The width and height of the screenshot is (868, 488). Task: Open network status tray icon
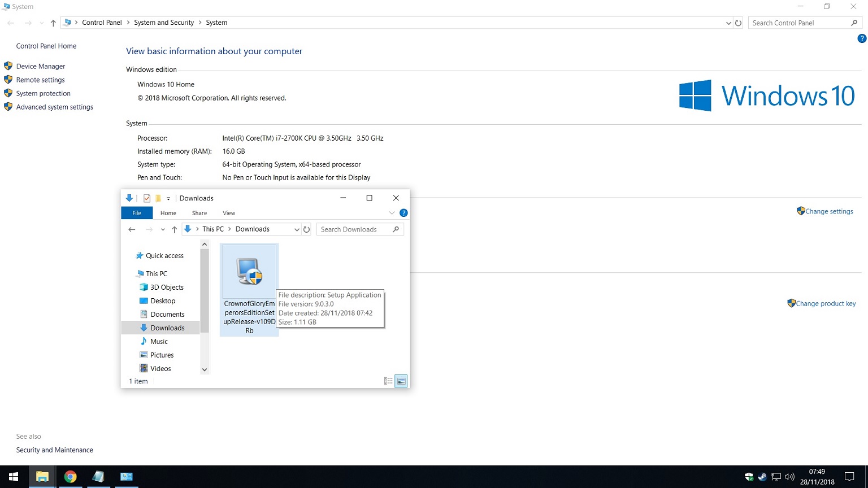[776, 477]
